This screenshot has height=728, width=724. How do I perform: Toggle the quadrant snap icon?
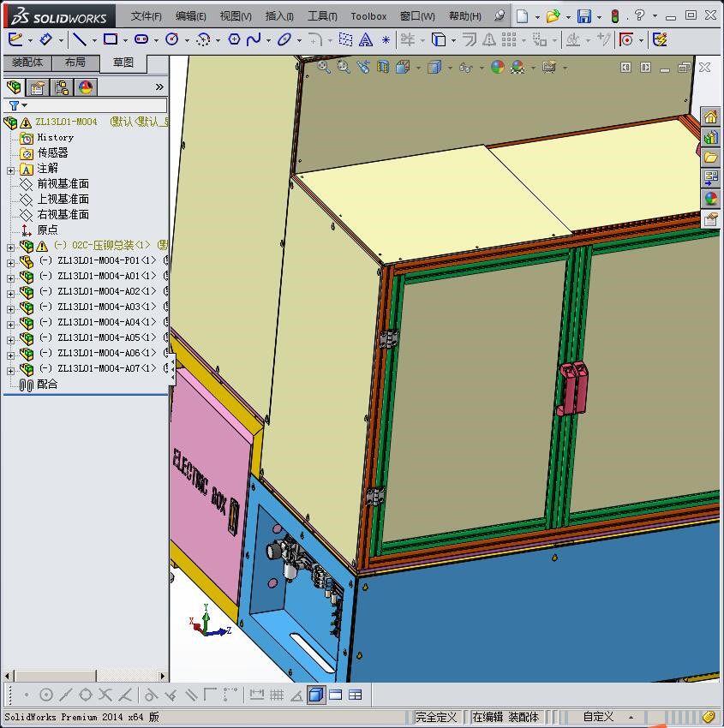point(86,695)
